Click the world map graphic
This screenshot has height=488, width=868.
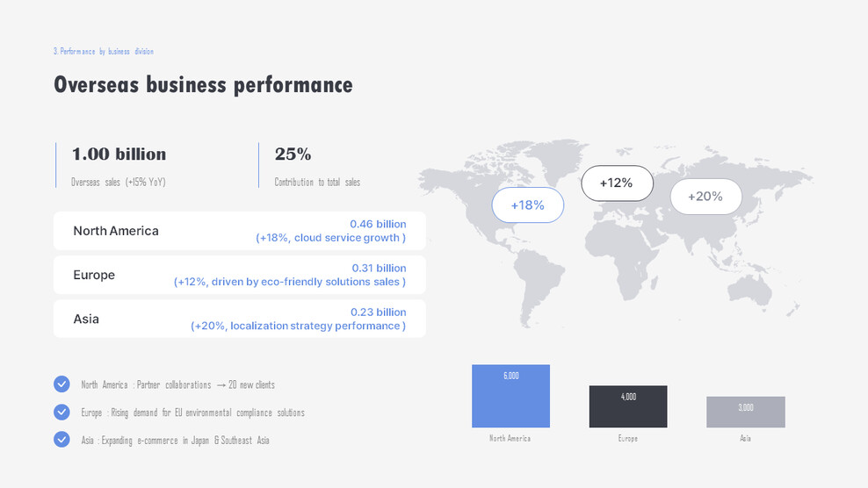pos(615,255)
